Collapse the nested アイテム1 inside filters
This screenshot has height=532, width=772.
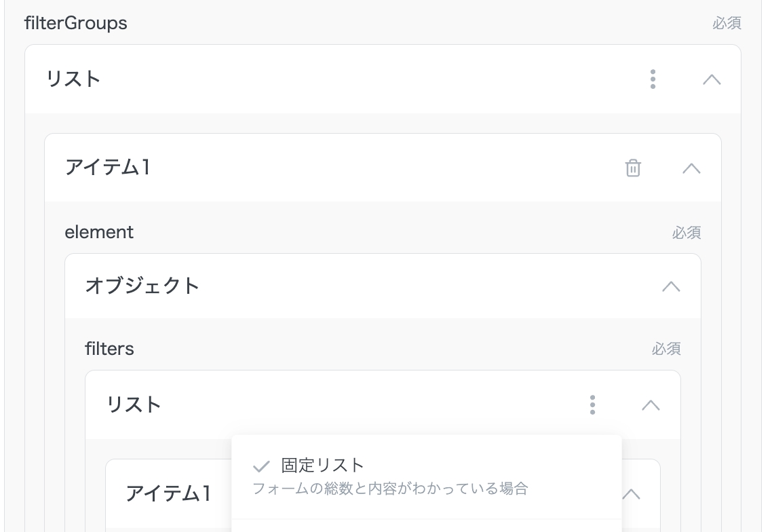click(x=632, y=493)
